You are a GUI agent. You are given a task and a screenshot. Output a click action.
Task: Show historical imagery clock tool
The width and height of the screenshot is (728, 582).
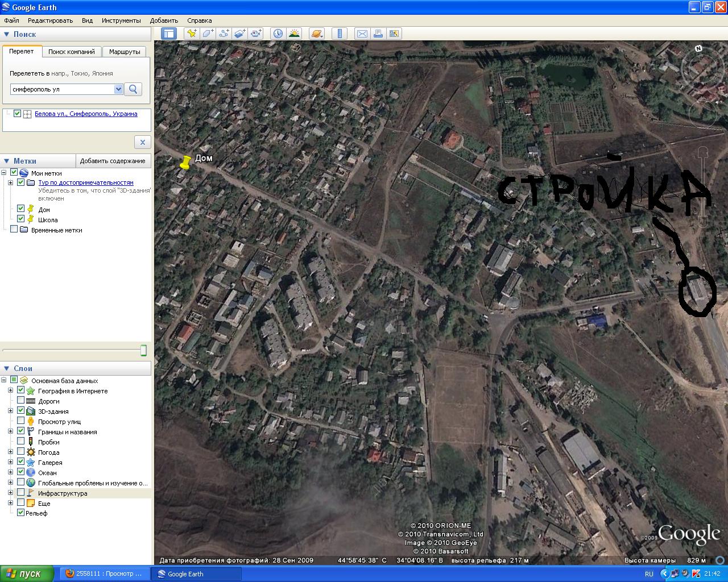[x=278, y=34]
